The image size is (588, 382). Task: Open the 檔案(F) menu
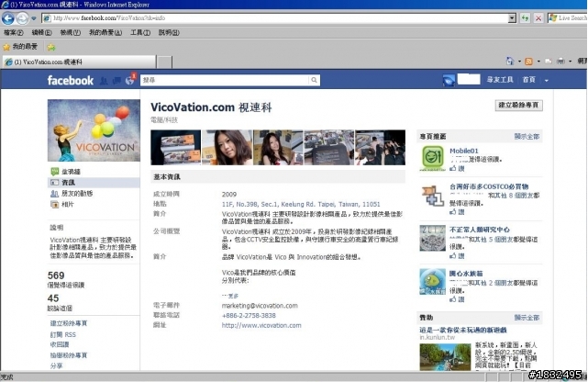pyautogui.click(x=14, y=33)
